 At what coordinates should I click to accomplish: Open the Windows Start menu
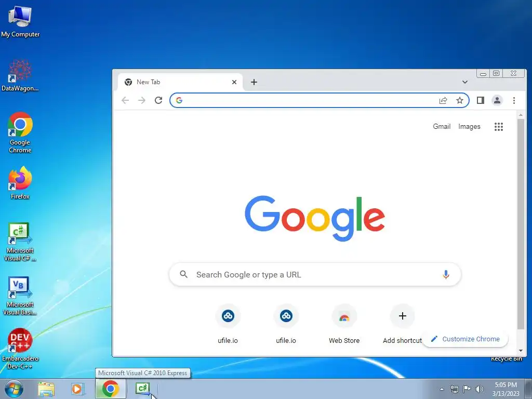[14, 389]
